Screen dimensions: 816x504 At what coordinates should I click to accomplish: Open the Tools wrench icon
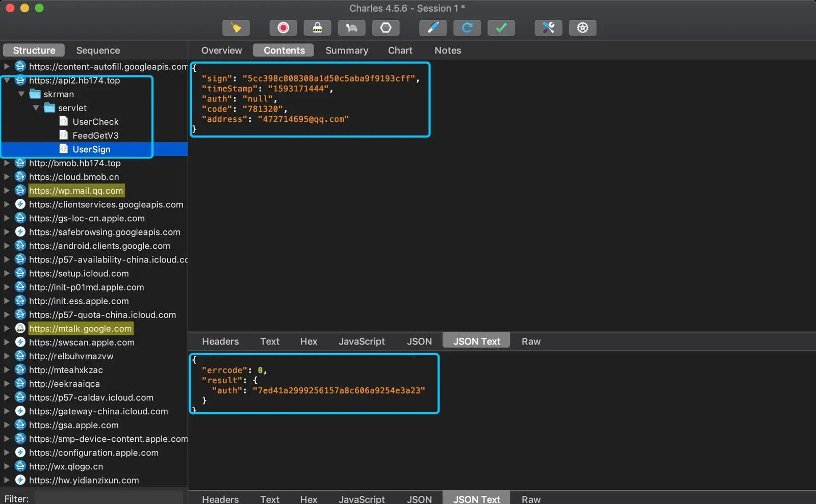[x=548, y=28]
